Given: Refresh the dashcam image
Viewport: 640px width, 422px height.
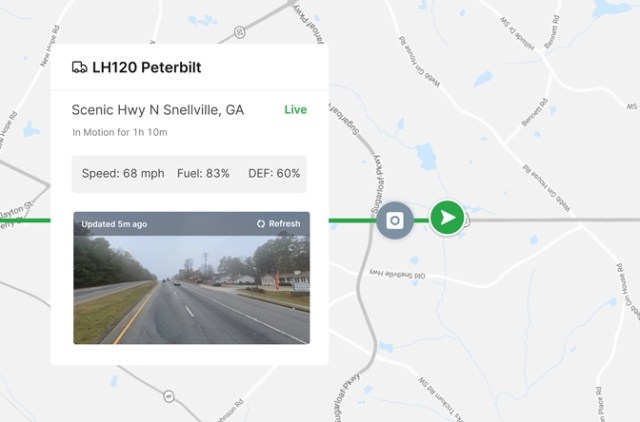Looking at the screenshot, I should click(x=279, y=224).
